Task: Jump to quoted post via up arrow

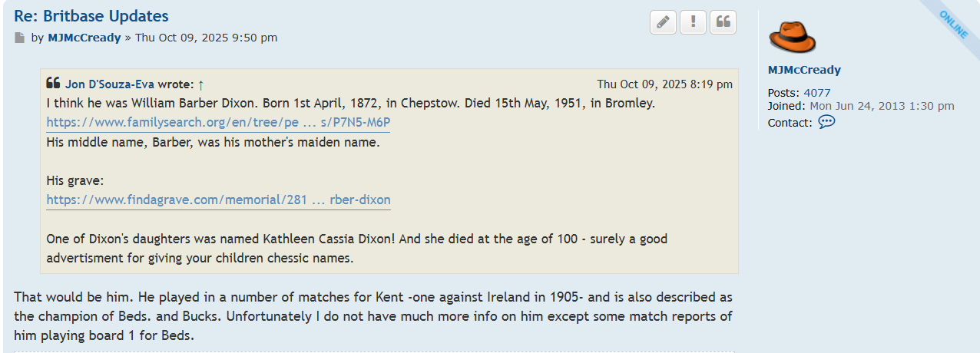Action: (x=200, y=84)
